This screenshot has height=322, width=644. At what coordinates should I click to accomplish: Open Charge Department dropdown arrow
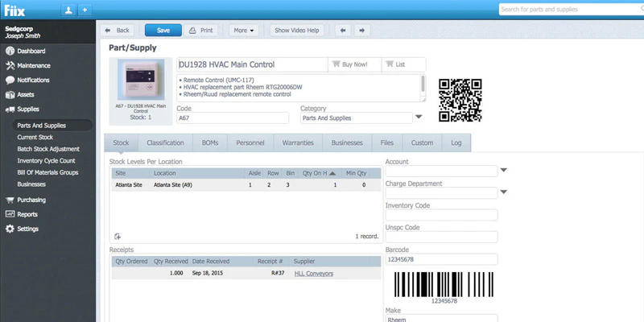point(504,192)
